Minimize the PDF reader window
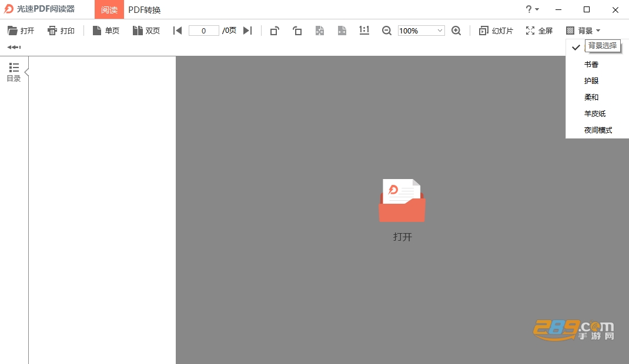 [x=558, y=9]
